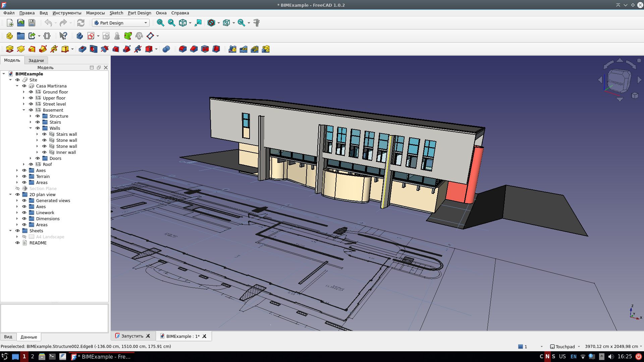Create a new sketch
This screenshot has height=362, width=644.
91,36
